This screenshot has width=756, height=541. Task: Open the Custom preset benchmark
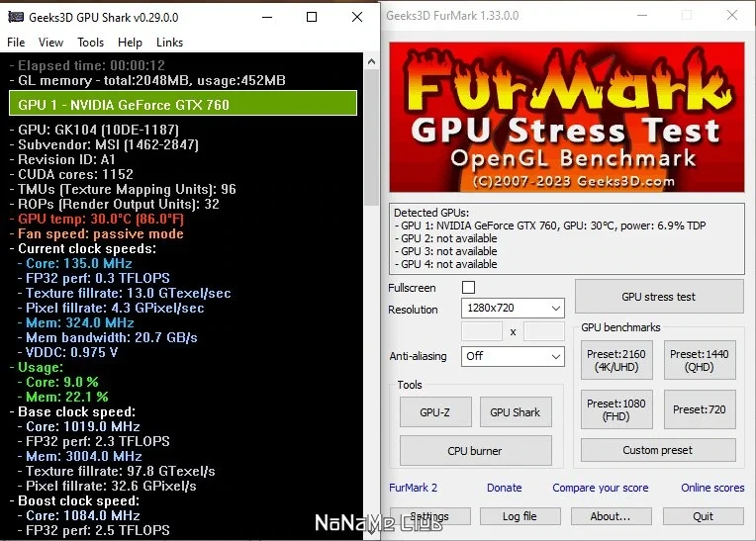coord(658,450)
